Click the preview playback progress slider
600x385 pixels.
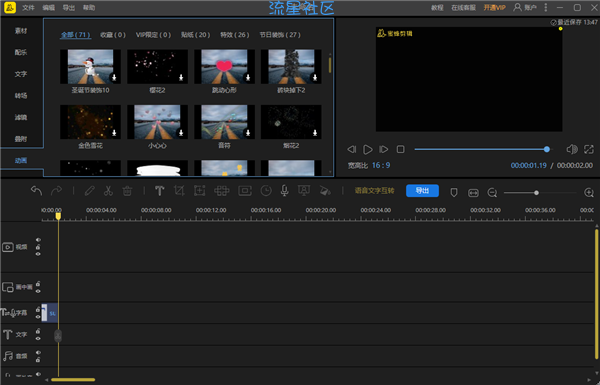[x=482, y=149]
